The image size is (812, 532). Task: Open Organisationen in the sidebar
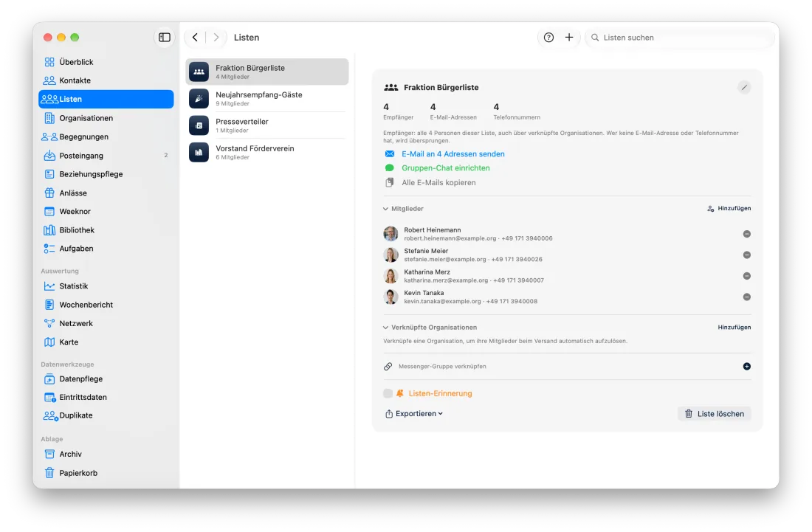tap(106, 118)
